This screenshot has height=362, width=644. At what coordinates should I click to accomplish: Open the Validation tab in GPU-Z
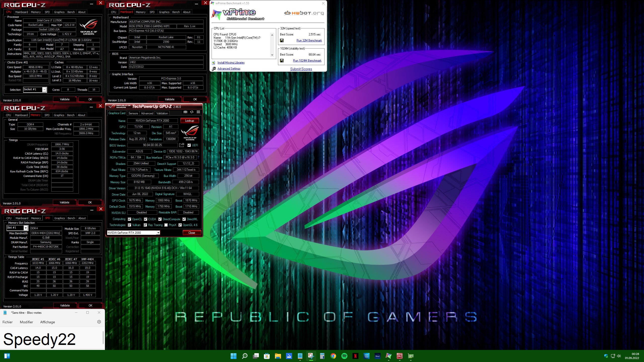tap(162, 113)
